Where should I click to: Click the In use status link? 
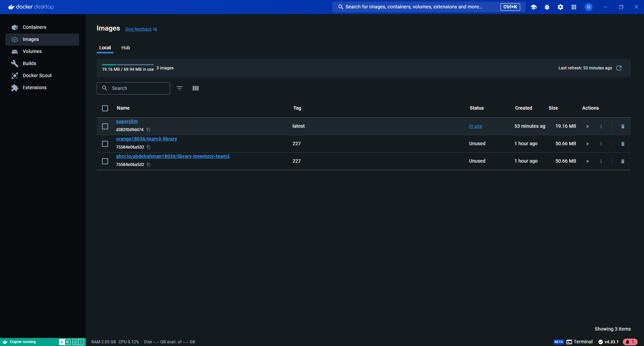point(476,126)
